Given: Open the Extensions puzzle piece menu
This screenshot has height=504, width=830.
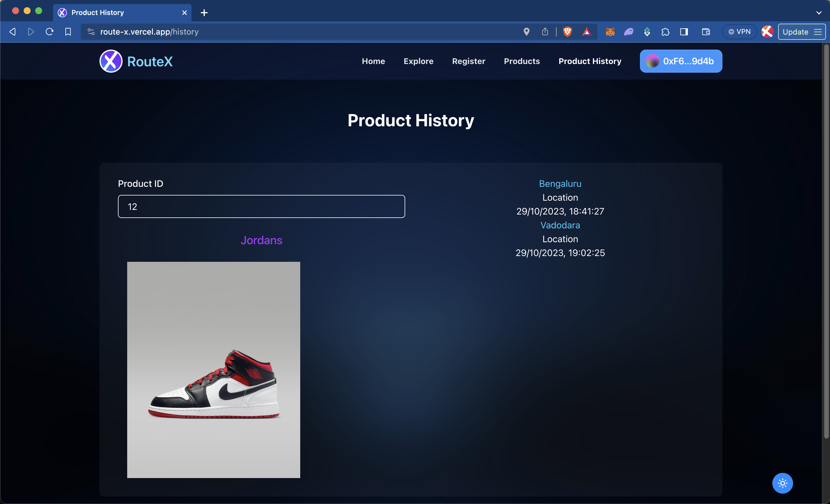Looking at the screenshot, I should click(x=665, y=32).
